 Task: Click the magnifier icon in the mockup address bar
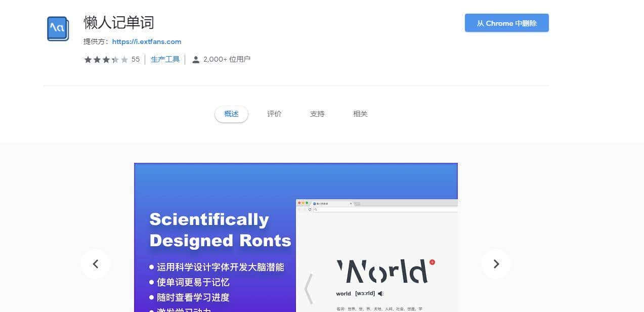(x=315, y=209)
